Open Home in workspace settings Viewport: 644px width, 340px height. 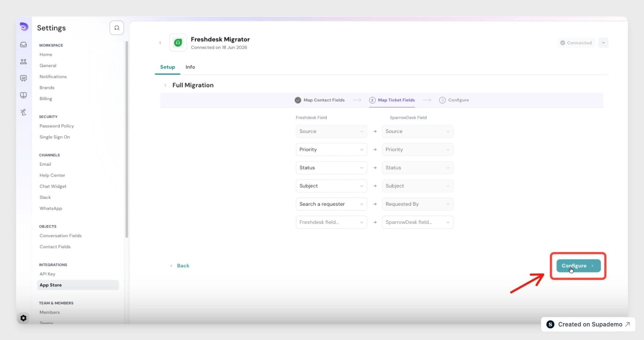tap(46, 54)
